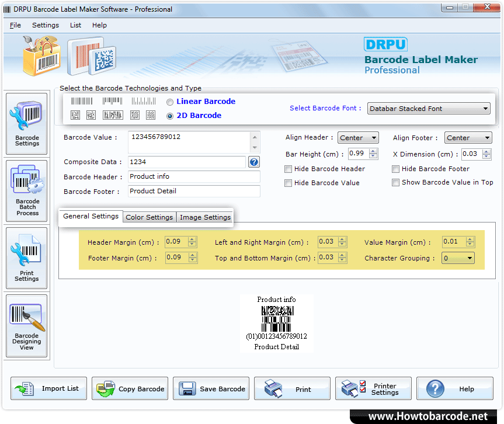This screenshot has height=424, width=504.
Task: Select the wide stacked 2D barcode icon
Action: pyautogui.click(x=113, y=115)
